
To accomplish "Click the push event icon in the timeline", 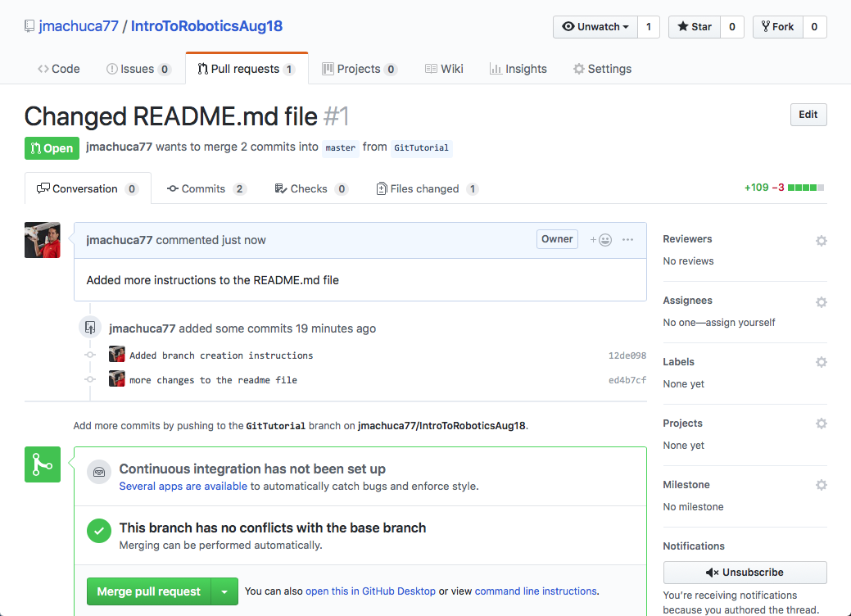I will [x=90, y=328].
